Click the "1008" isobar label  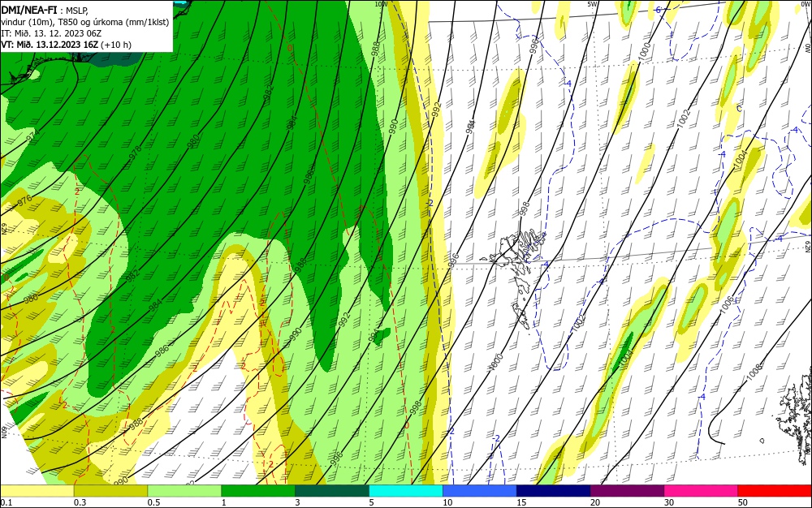(x=754, y=372)
